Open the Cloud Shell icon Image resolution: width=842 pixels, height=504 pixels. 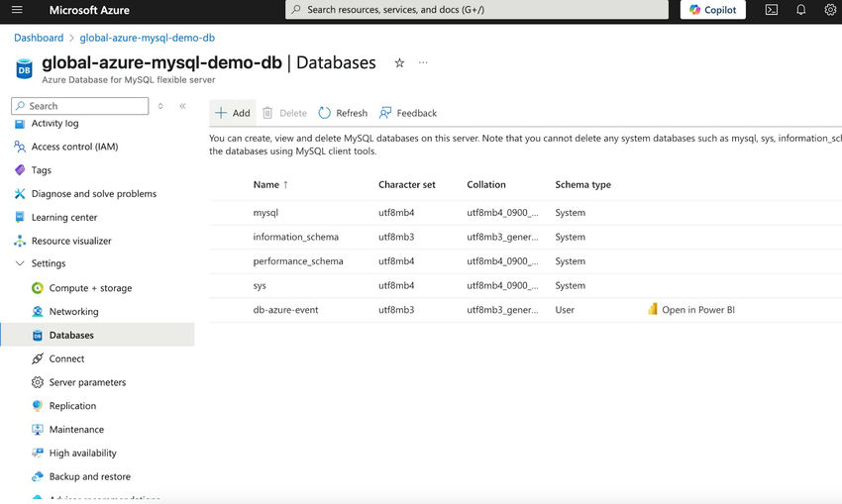coord(771,10)
